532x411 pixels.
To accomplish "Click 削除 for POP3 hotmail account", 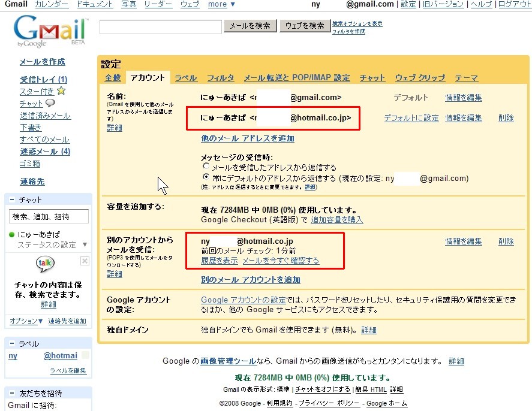I will tap(506, 241).
